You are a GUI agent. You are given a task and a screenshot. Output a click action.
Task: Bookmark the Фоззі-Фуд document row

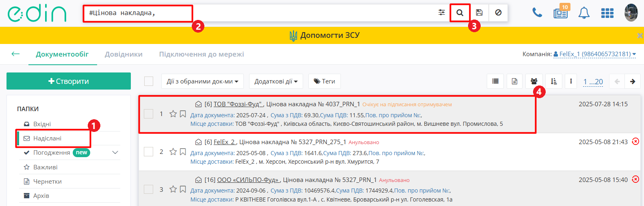[x=183, y=114]
